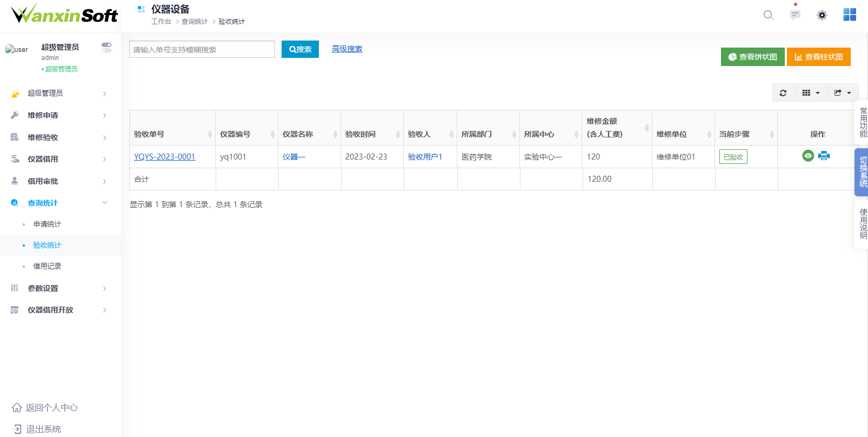Focus the order number search field
This screenshot has height=437, width=868.
[202, 49]
